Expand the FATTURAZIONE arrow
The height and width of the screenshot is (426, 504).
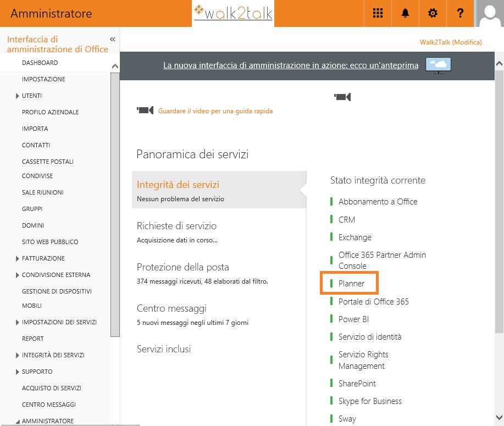18,258
